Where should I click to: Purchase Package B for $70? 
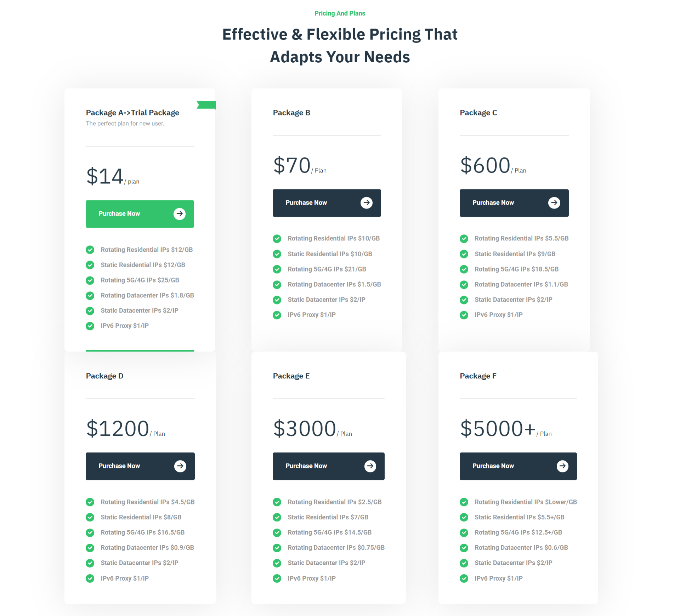click(x=327, y=203)
